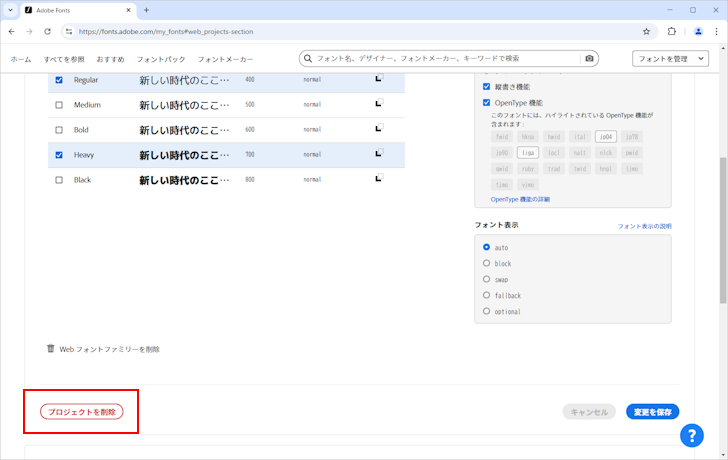728x460 pixels.
Task: Bookmark this page with the star icon
Action: pyautogui.click(x=646, y=31)
